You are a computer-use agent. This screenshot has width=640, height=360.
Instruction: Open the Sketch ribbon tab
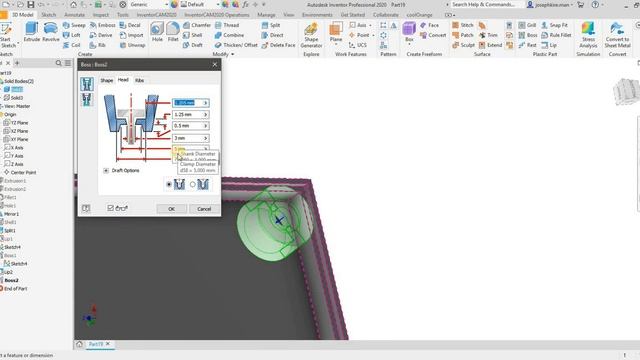point(49,15)
